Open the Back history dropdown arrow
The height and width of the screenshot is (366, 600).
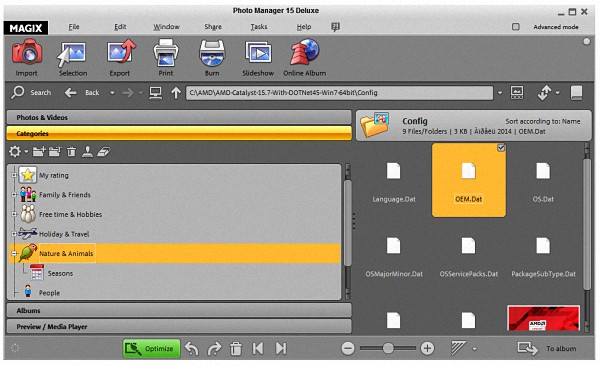click(112, 93)
